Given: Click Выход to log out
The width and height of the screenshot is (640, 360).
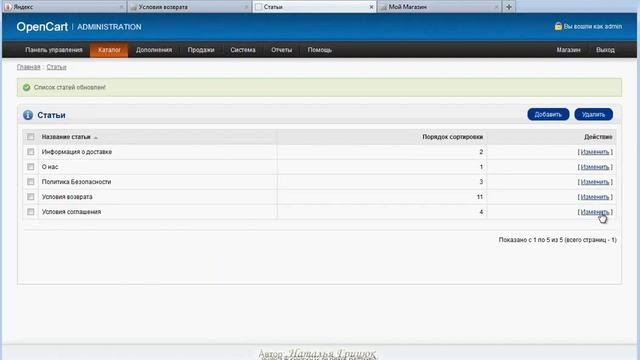Looking at the screenshot, I should click(605, 50).
